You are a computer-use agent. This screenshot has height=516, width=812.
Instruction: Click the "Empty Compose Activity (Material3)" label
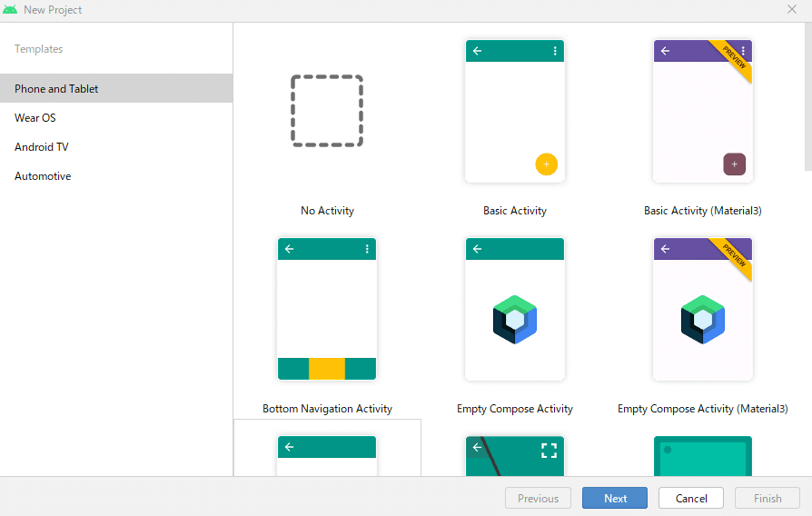pos(703,409)
